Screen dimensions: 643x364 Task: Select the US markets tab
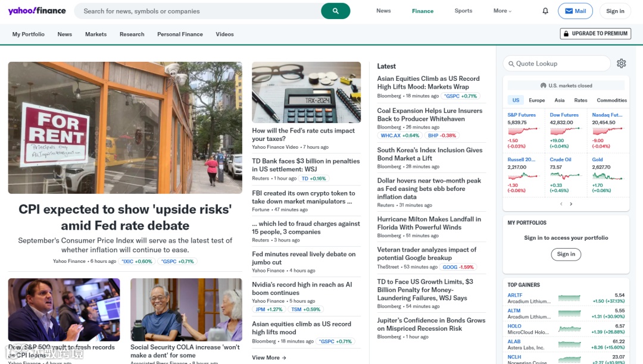(516, 101)
